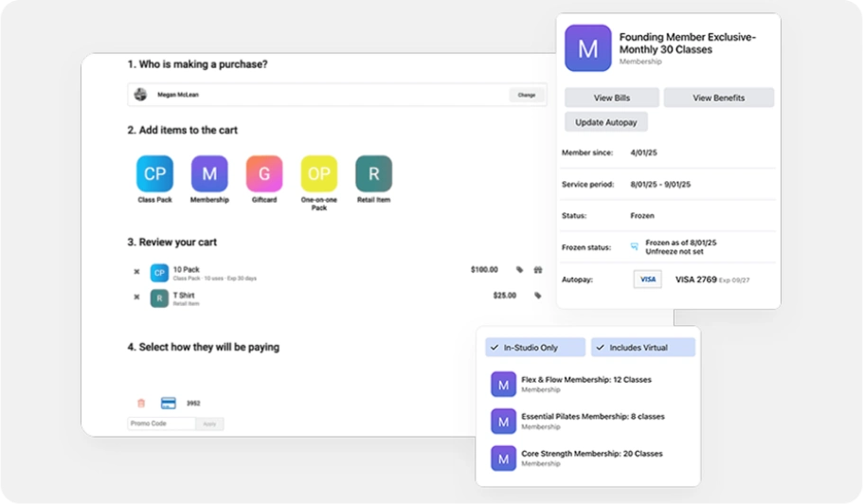The image size is (863, 504).
Task: Add a Retail Item to the cart
Action: pos(373,174)
